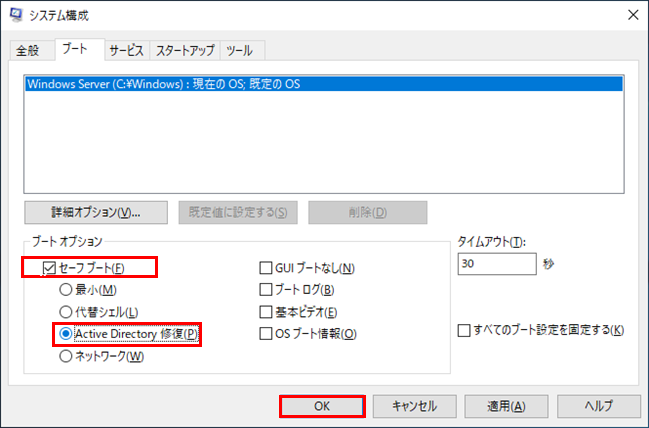Screen dimensions: 649x428
Task: Confirm with the OK button
Action: 322,406
